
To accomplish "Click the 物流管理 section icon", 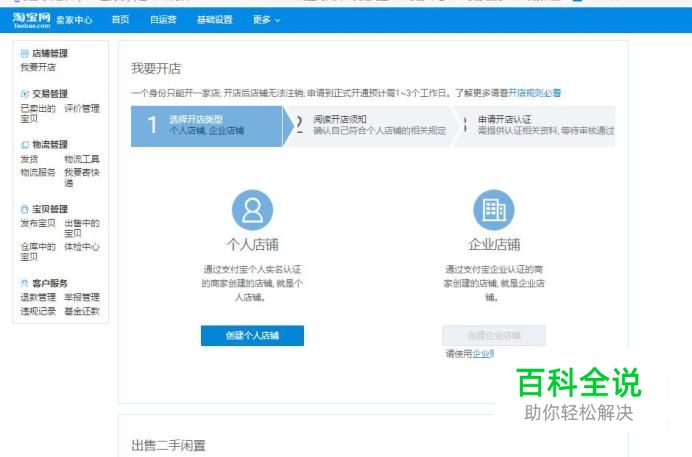I will coord(25,144).
